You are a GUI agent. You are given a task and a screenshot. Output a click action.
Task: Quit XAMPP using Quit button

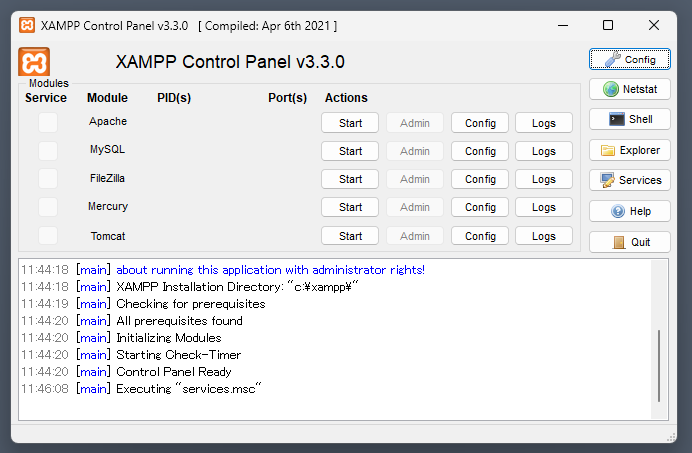(x=630, y=242)
